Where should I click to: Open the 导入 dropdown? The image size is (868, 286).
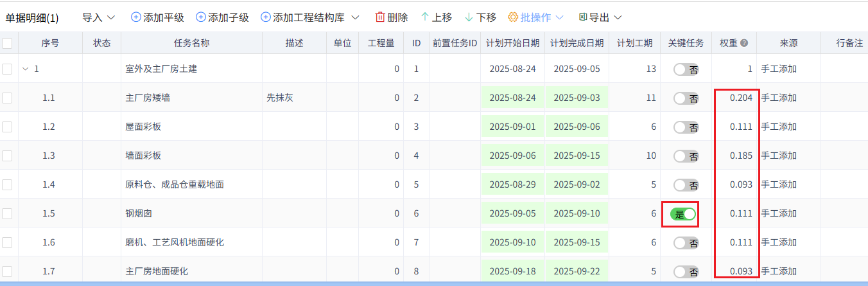[x=98, y=17]
